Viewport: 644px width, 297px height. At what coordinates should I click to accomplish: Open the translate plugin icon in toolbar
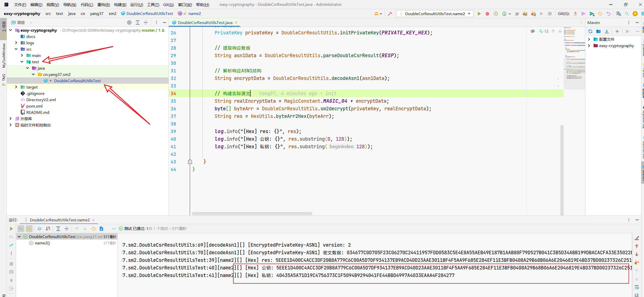coord(618,14)
